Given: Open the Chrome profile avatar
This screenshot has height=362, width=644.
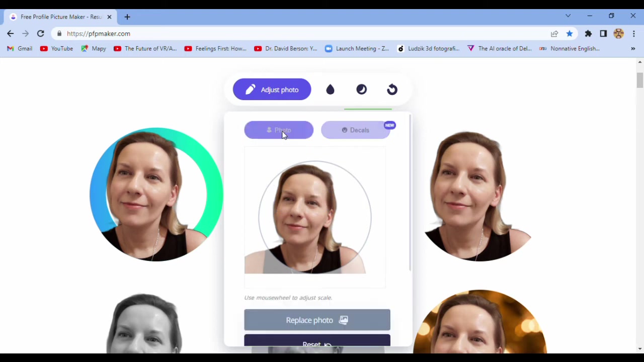Looking at the screenshot, I should (x=619, y=34).
